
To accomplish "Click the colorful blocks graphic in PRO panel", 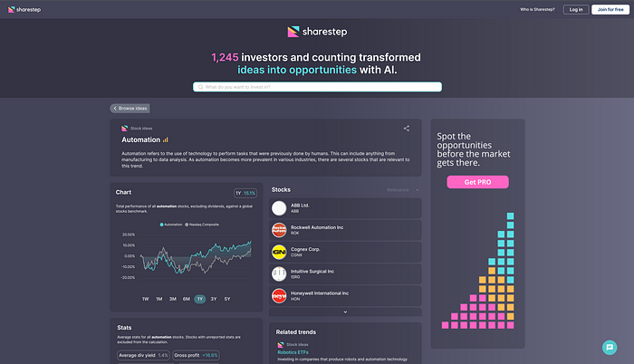I will tap(478, 271).
